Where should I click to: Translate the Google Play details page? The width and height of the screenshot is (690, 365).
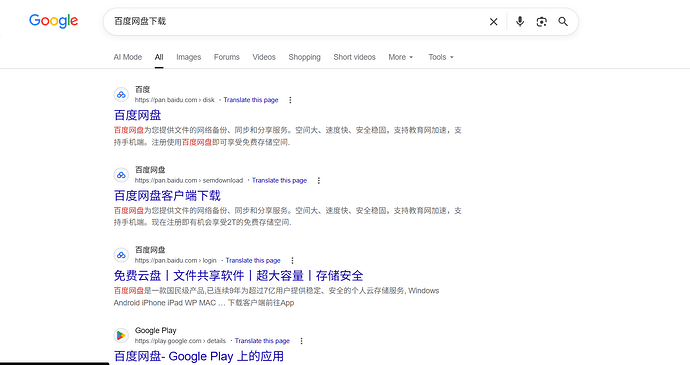[262, 341]
